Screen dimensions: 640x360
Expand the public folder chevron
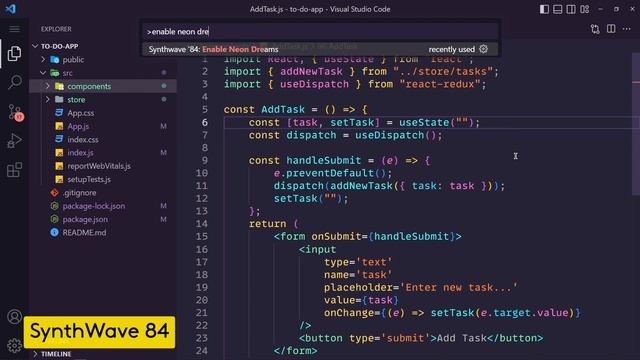(x=43, y=60)
